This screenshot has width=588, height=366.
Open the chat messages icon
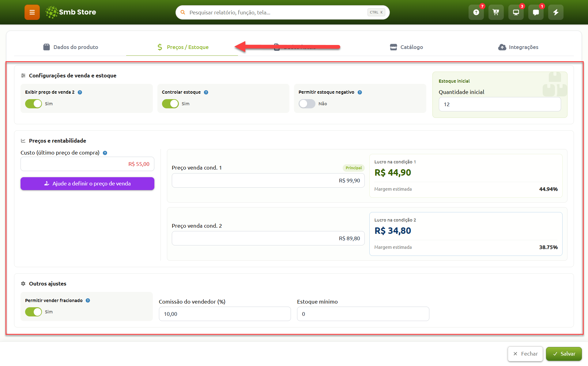tap(536, 12)
